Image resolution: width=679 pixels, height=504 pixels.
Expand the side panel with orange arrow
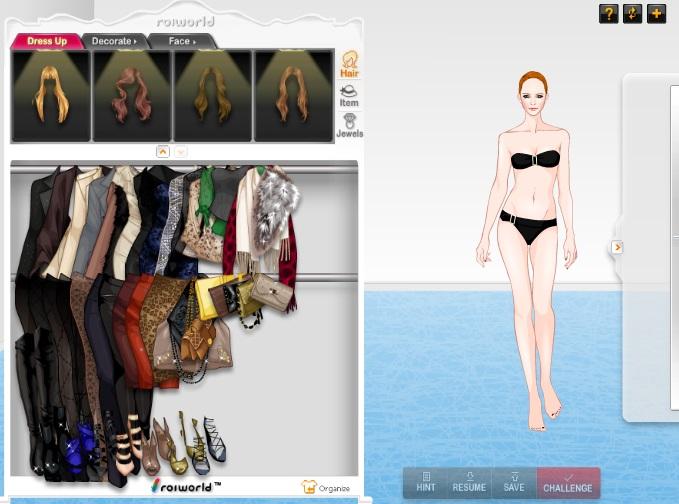tap(617, 246)
